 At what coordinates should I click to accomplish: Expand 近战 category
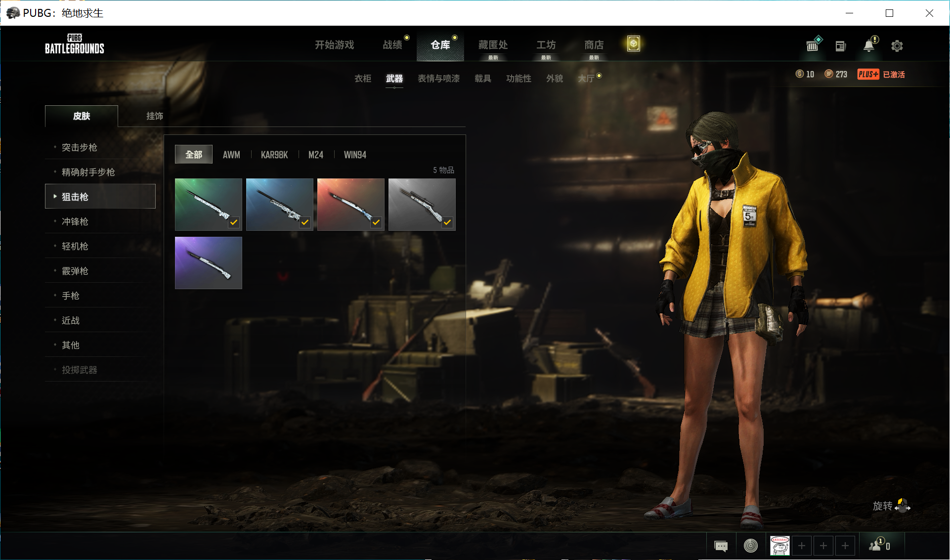click(x=100, y=320)
